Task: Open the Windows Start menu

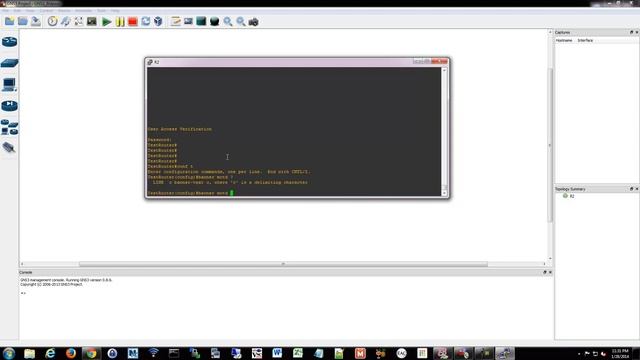Action: (x=9, y=353)
